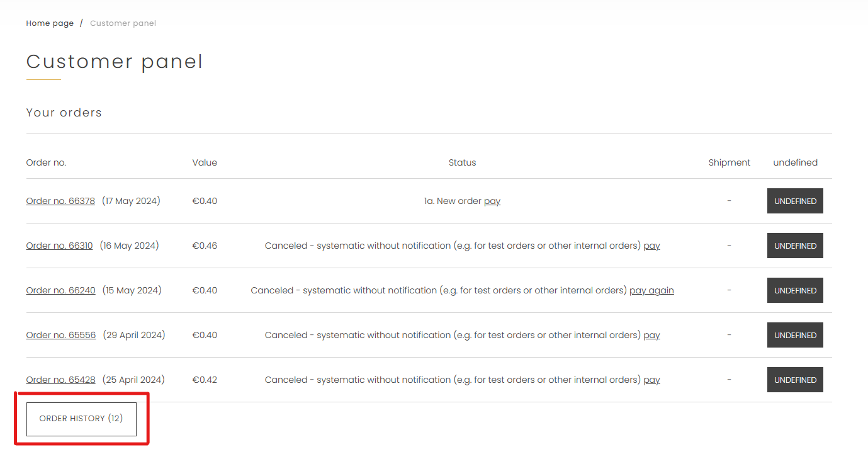Open Order no. 66310 details
This screenshot has height=459, width=868.
point(59,246)
